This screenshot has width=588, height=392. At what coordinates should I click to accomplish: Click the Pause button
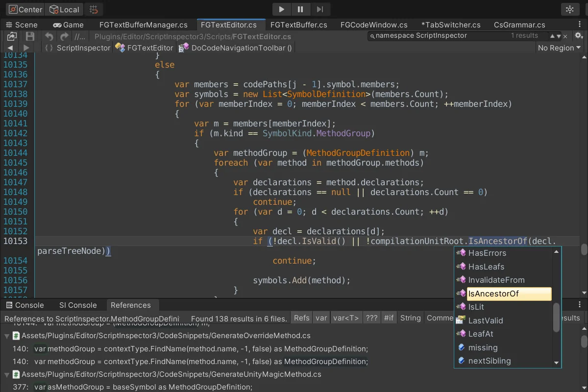tap(300, 9)
